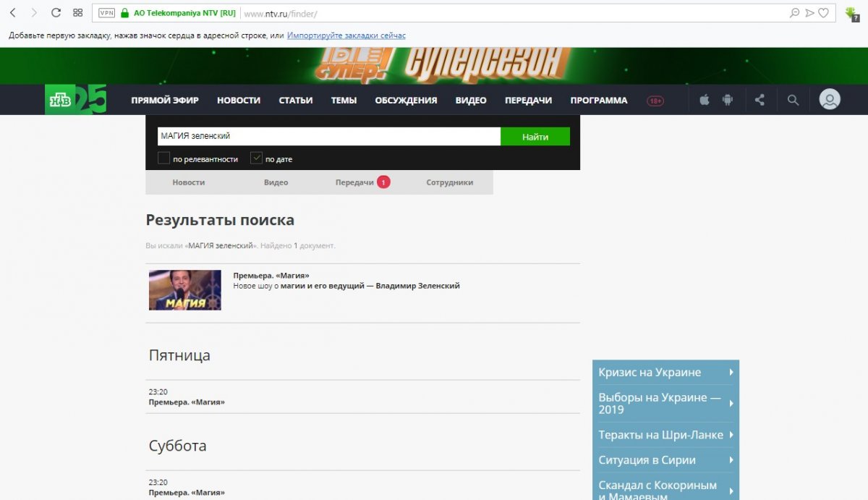Viewport: 868px width, 500px height.
Task: Open the СТАТЬИ menu item
Action: pos(296,101)
